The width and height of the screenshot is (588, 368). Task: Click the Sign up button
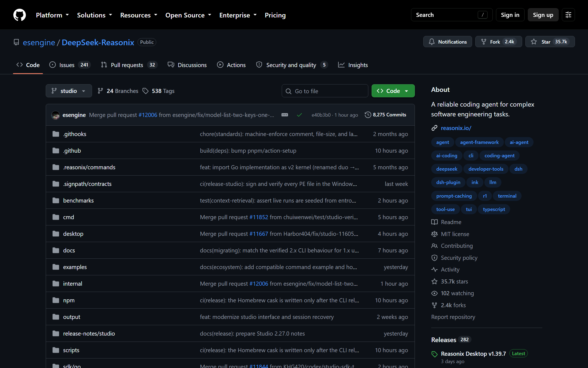tap(543, 15)
